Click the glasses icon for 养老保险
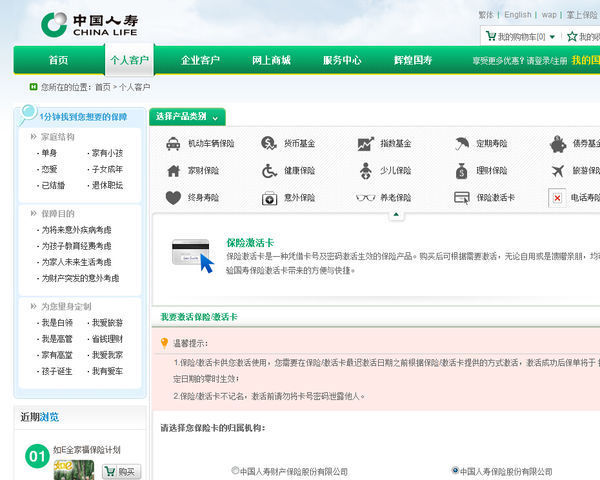The image size is (600, 480). coord(365,198)
